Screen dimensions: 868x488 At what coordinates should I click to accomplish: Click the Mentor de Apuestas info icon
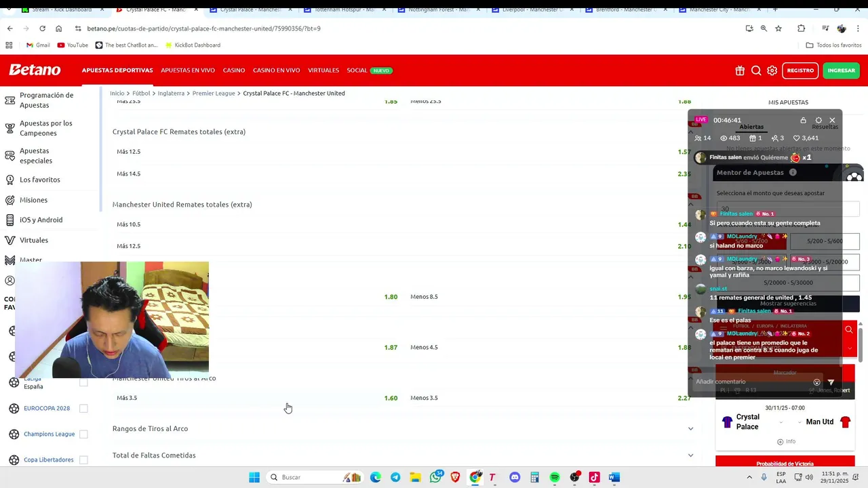pyautogui.click(x=793, y=172)
